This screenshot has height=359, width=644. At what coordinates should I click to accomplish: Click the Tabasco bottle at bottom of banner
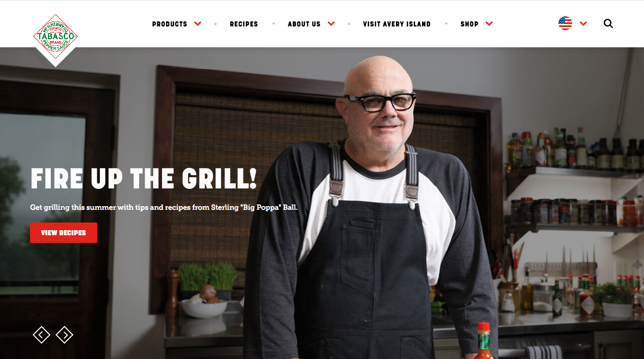(x=484, y=341)
